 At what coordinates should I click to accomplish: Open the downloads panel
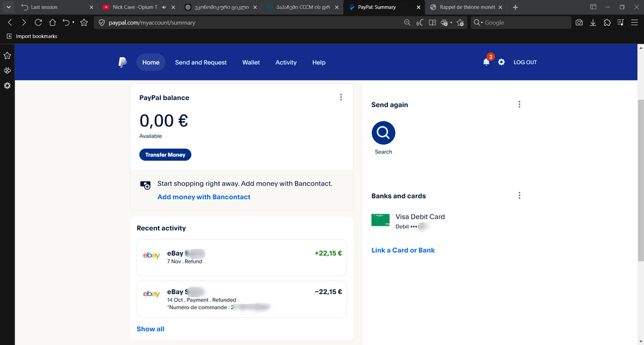click(x=593, y=23)
